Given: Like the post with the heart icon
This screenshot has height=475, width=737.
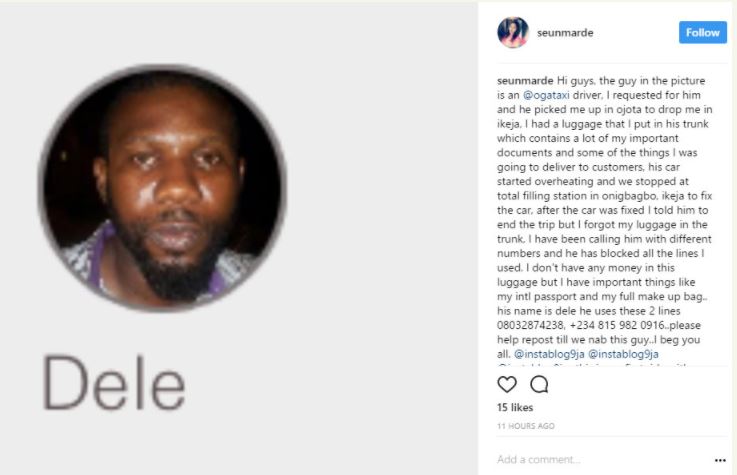Looking at the screenshot, I should 507,384.
